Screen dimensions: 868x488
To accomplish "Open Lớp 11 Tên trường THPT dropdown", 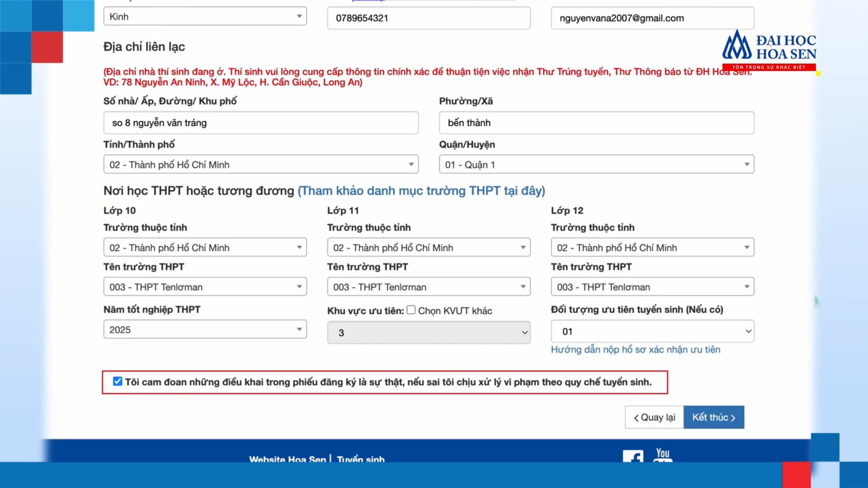I will tap(429, 287).
